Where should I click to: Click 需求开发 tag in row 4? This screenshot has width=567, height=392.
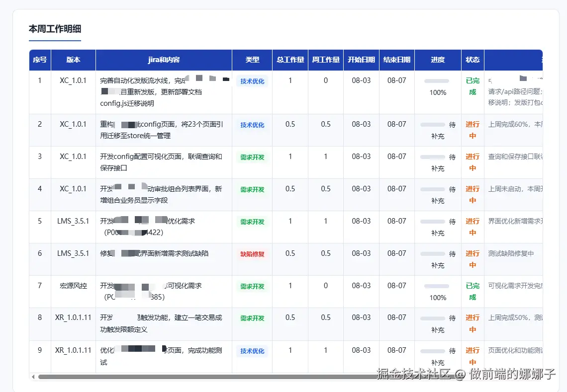click(252, 189)
